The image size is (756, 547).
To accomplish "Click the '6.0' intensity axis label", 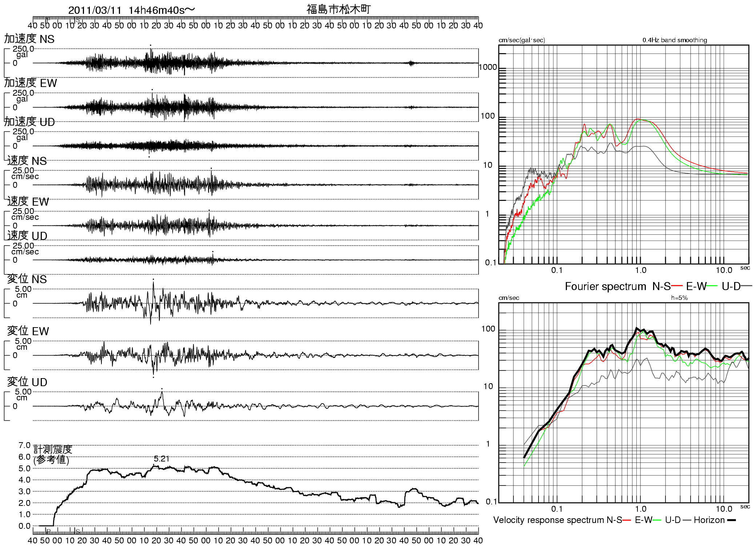I will click(24, 457).
